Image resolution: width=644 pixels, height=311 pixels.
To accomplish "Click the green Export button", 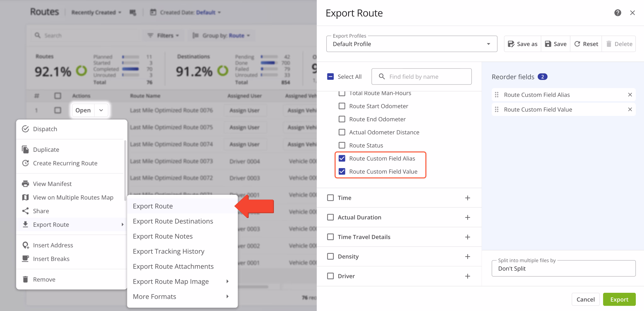I will [x=619, y=299].
